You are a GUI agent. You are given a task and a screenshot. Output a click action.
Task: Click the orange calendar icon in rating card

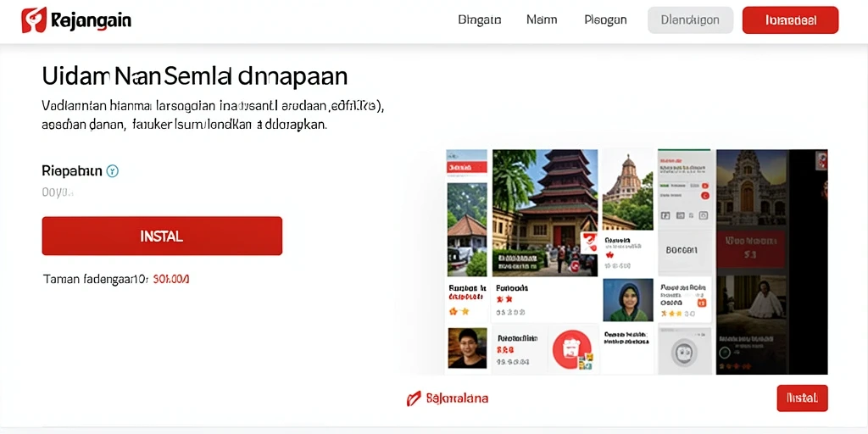[701, 303]
